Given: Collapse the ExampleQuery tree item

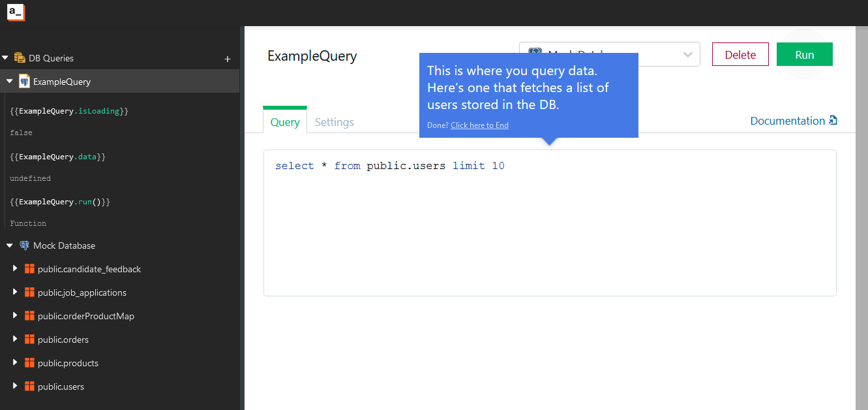Looking at the screenshot, I should coord(9,82).
